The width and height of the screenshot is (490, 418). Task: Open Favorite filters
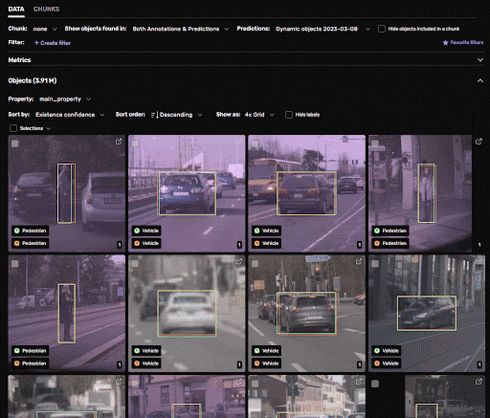click(463, 42)
